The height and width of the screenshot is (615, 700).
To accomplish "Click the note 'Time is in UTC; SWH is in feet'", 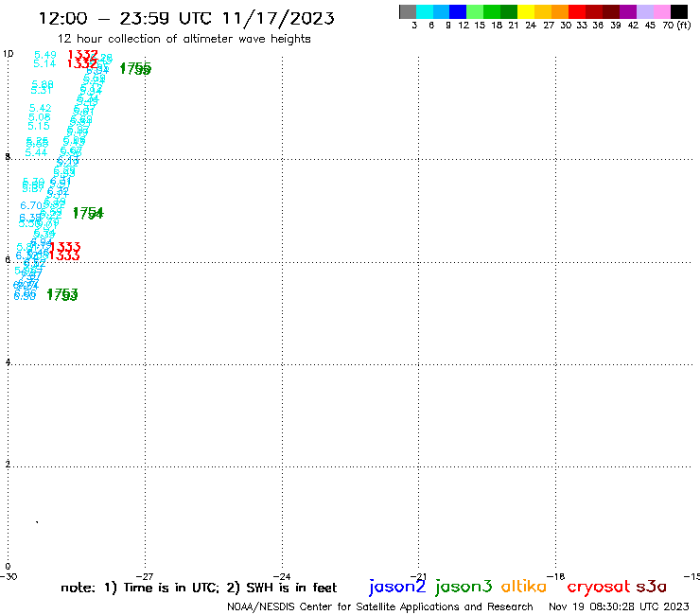I will (x=199, y=588).
